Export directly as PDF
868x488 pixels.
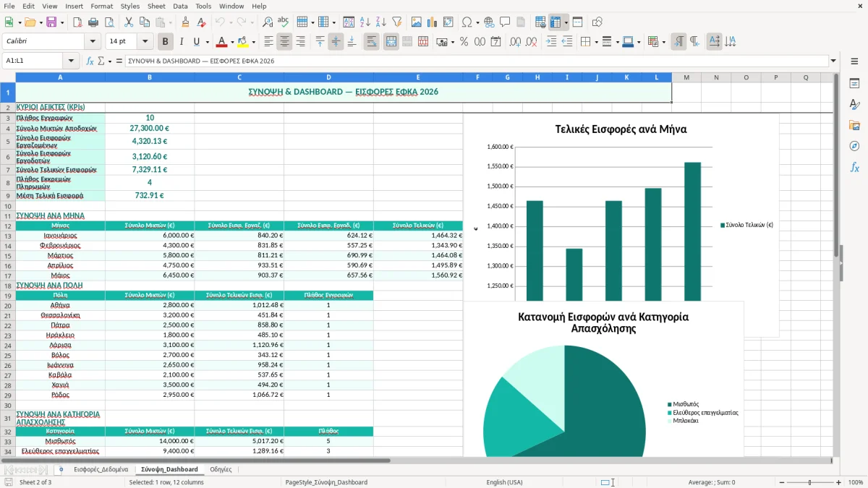coord(77,22)
